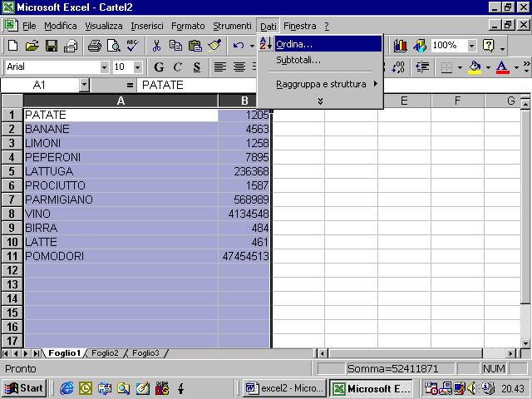Open a file with the Open folder icon
Screen dimensions: 532x399
pyautogui.click(x=32, y=46)
